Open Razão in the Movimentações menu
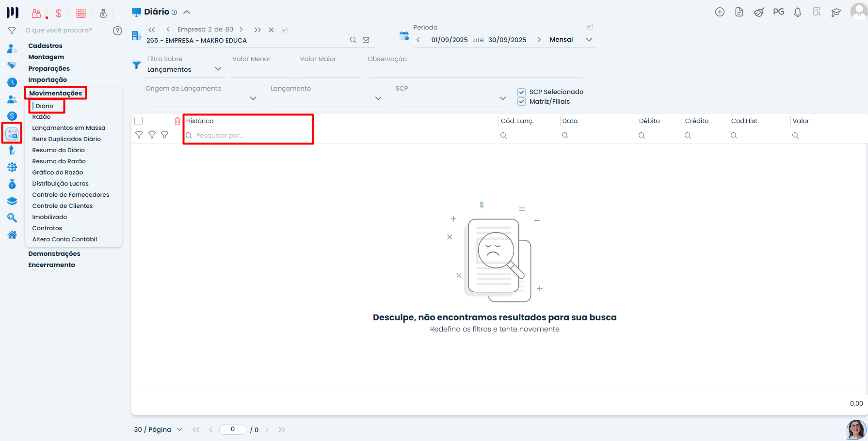The image size is (868, 441). tap(41, 117)
